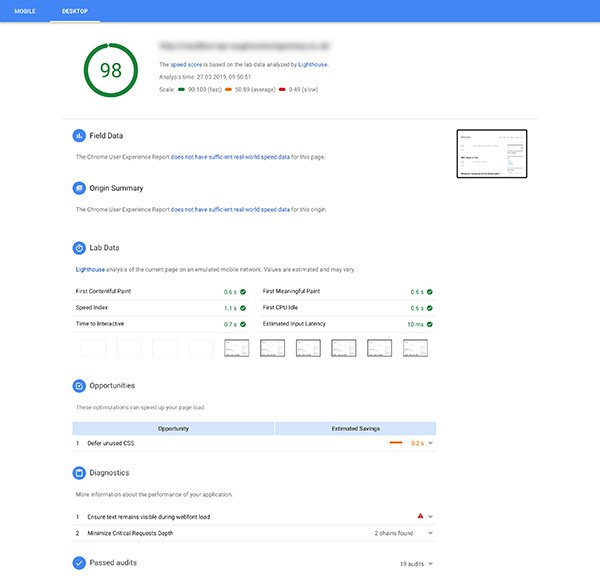Viewport: 600px width, 586px height.
Task: Open the Lighthouse link in the score description
Action: point(313,65)
